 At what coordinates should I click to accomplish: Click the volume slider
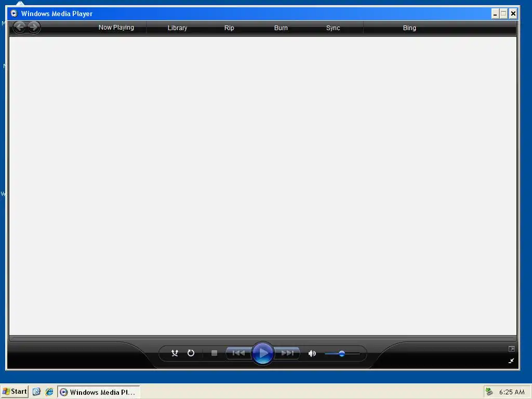coord(342,353)
